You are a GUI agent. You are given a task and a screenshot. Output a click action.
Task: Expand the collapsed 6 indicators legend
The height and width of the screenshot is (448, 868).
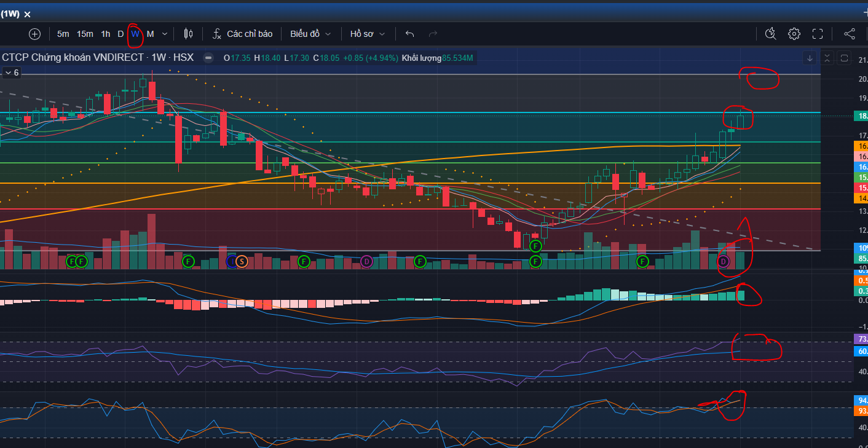(x=12, y=73)
